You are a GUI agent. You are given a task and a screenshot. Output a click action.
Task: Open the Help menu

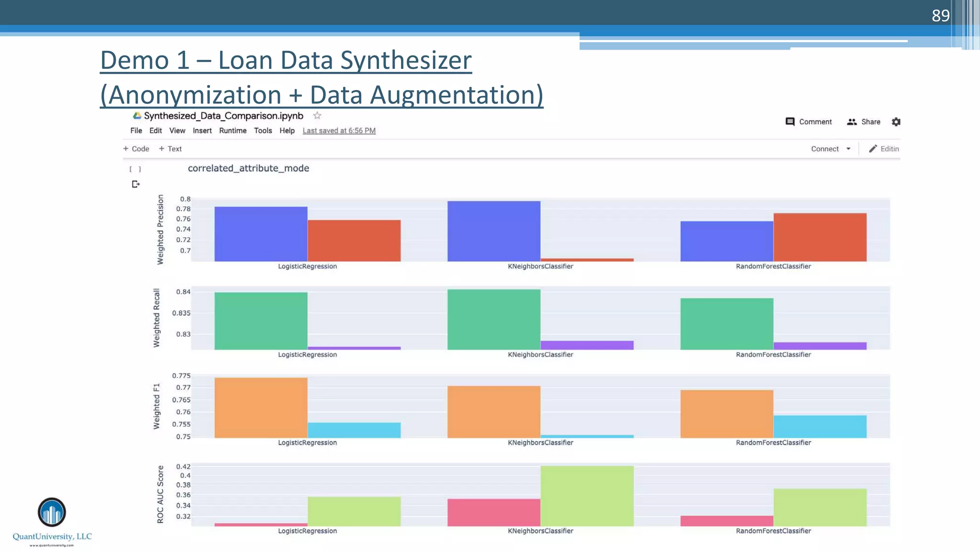coord(287,131)
